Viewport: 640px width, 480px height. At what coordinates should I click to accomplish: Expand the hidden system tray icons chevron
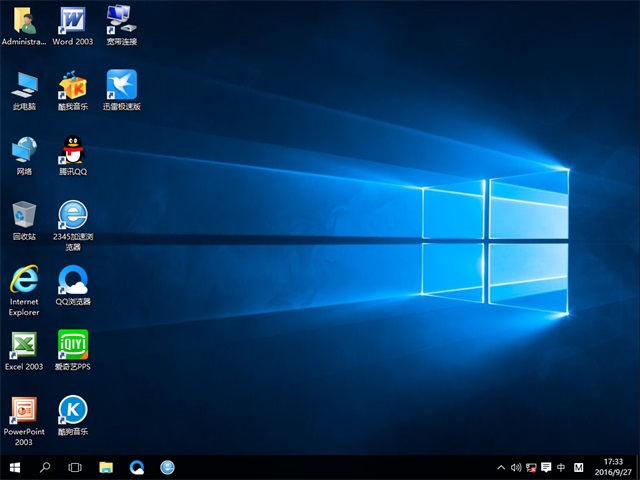point(501,467)
